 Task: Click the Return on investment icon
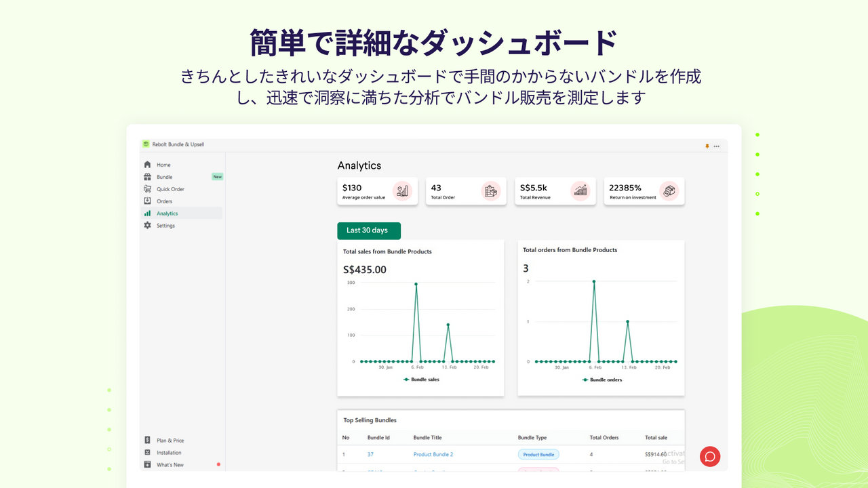[669, 191]
